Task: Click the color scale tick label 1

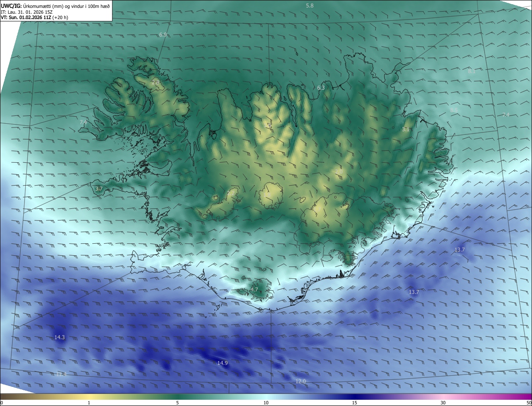Action: [x=89, y=403]
